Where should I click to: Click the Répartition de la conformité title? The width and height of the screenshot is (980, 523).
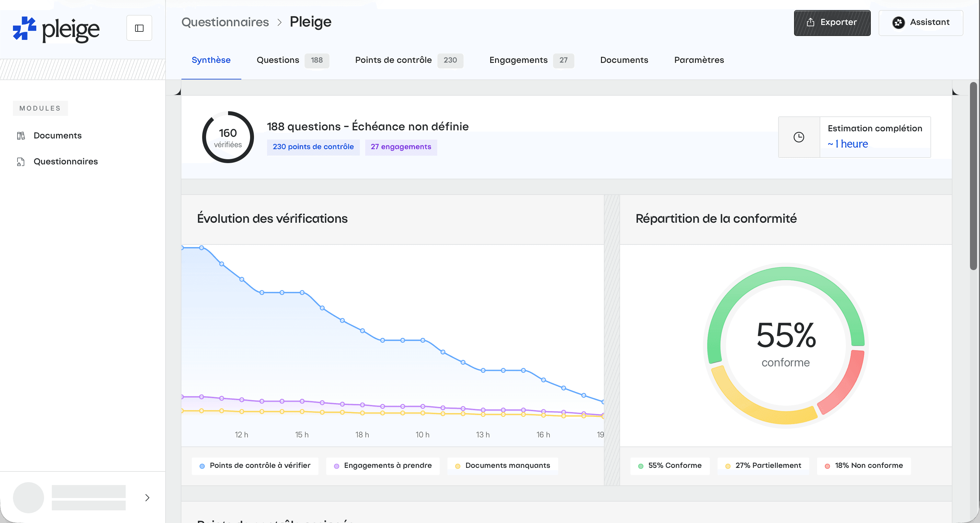click(x=716, y=219)
